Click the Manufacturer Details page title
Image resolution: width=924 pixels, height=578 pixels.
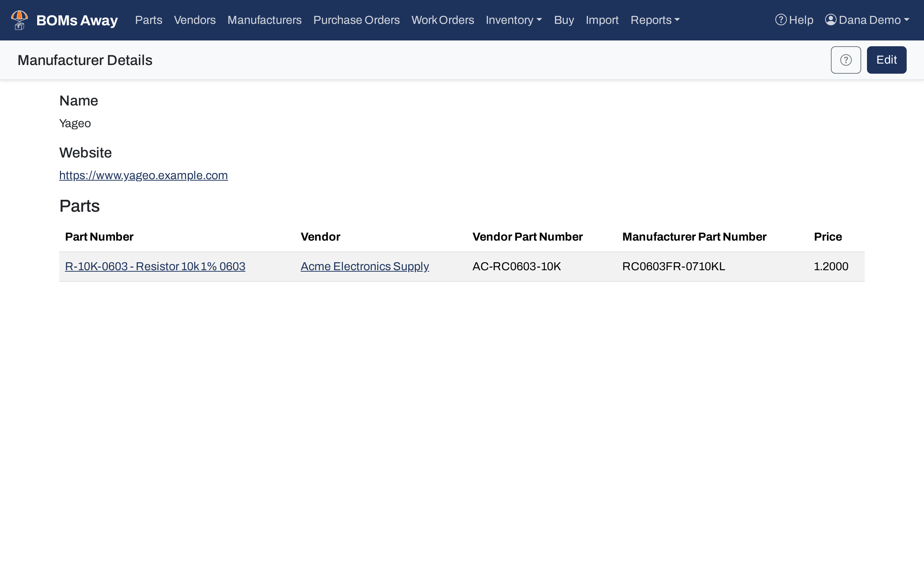[x=85, y=60]
